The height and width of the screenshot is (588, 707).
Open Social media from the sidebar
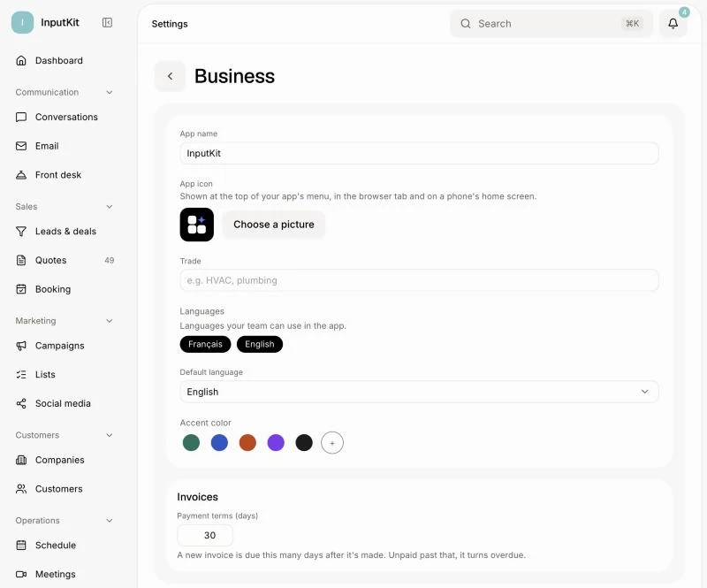[63, 403]
